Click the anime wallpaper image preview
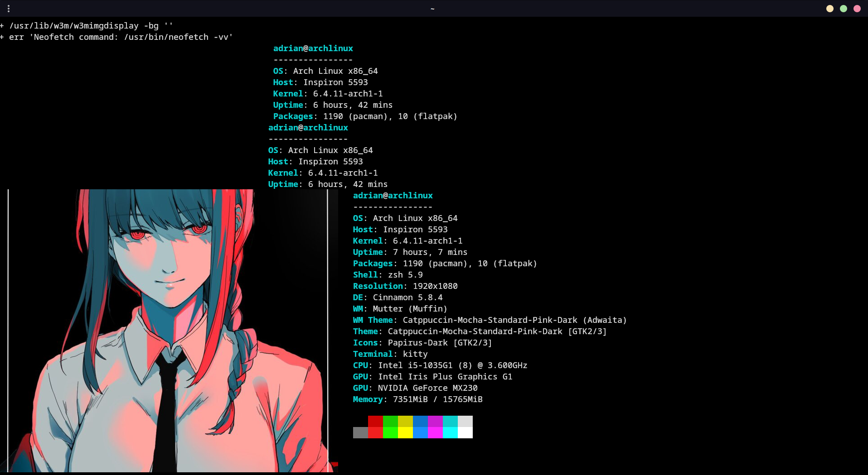 (168, 331)
